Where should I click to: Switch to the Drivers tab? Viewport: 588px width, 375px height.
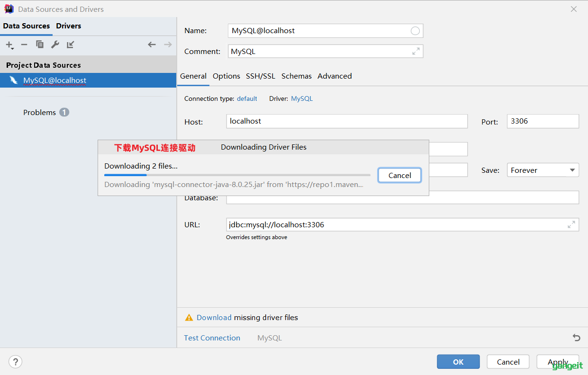pos(69,26)
